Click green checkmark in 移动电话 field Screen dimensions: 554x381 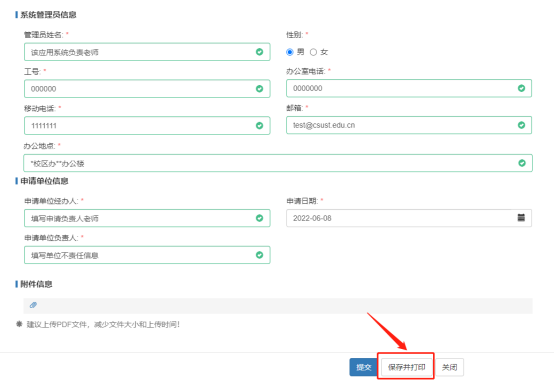pyautogui.click(x=259, y=125)
